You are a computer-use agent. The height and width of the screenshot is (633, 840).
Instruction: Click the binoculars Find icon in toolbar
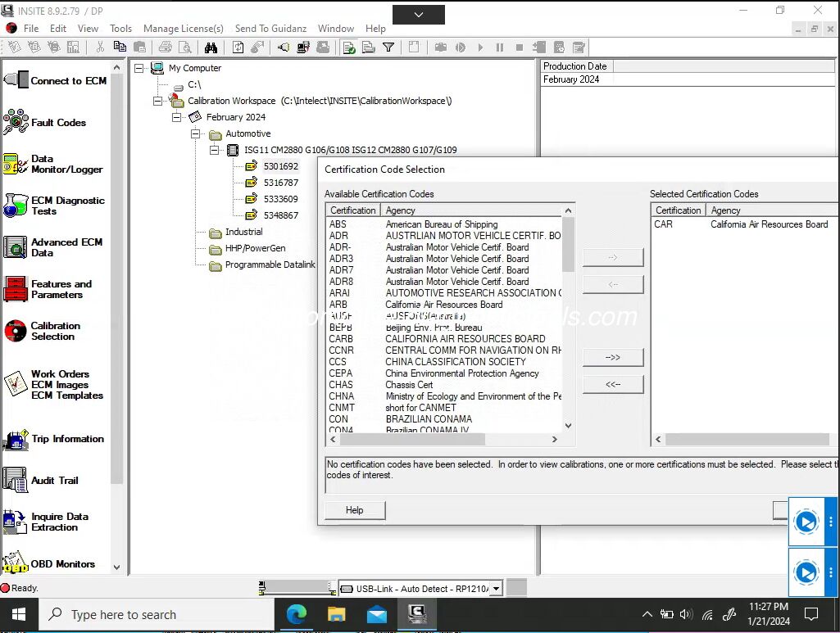tap(211, 47)
